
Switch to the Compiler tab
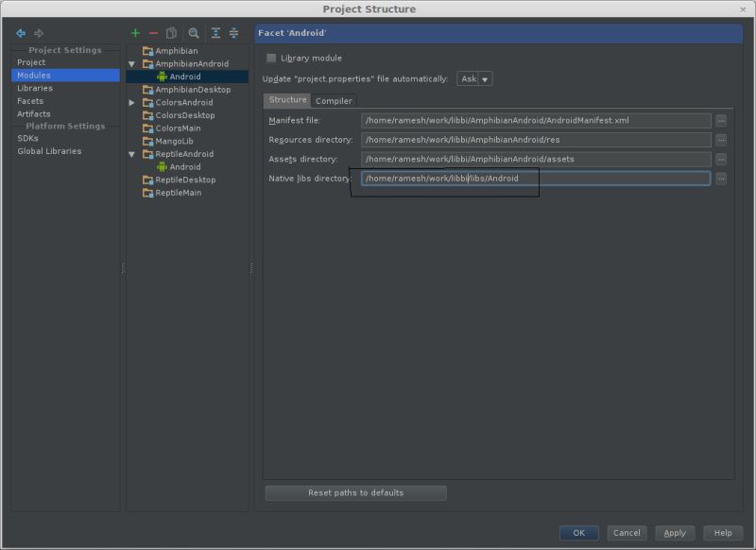click(x=334, y=101)
